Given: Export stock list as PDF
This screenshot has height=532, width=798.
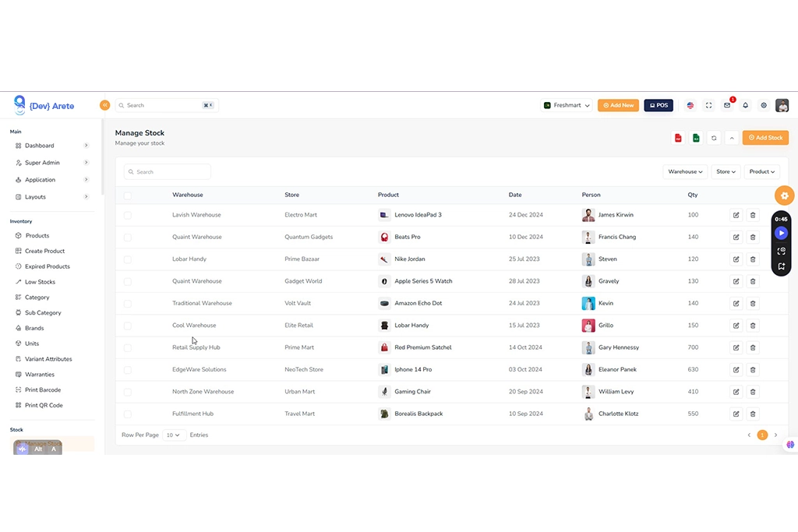Looking at the screenshot, I should [678, 138].
